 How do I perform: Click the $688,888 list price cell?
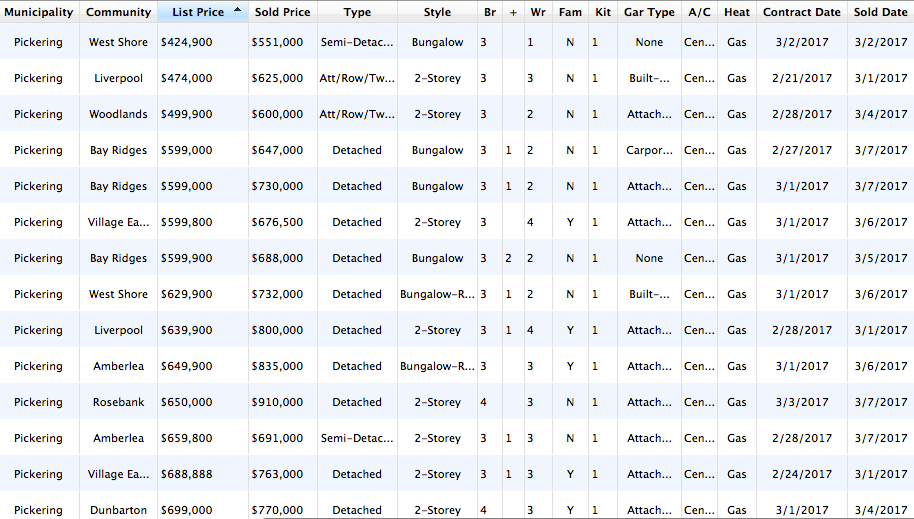186,475
